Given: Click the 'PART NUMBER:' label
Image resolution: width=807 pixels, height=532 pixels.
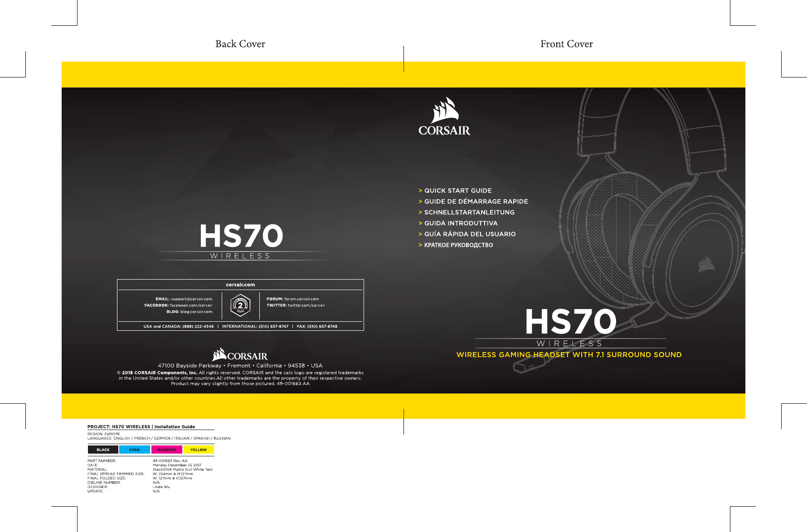Looking at the screenshot, I should [102, 461].
